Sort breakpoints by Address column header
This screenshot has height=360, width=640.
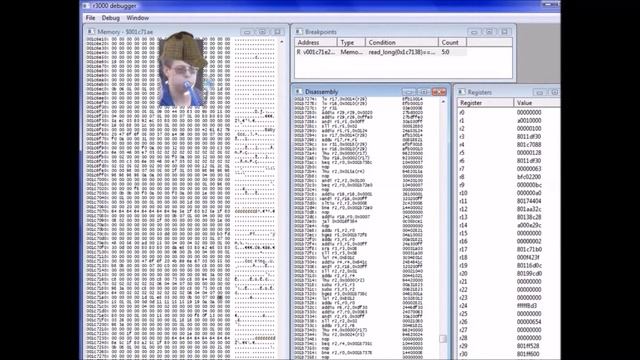tap(316, 42)
